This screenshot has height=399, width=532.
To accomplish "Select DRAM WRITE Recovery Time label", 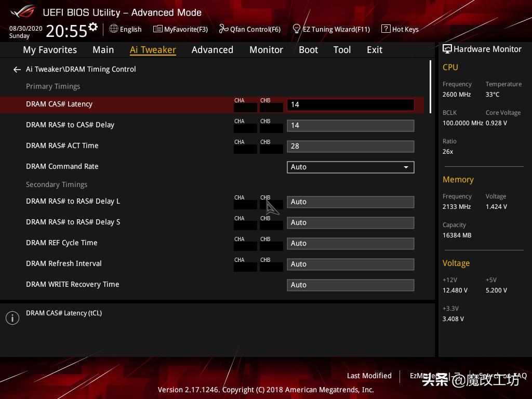I will (x=73, y=284).
